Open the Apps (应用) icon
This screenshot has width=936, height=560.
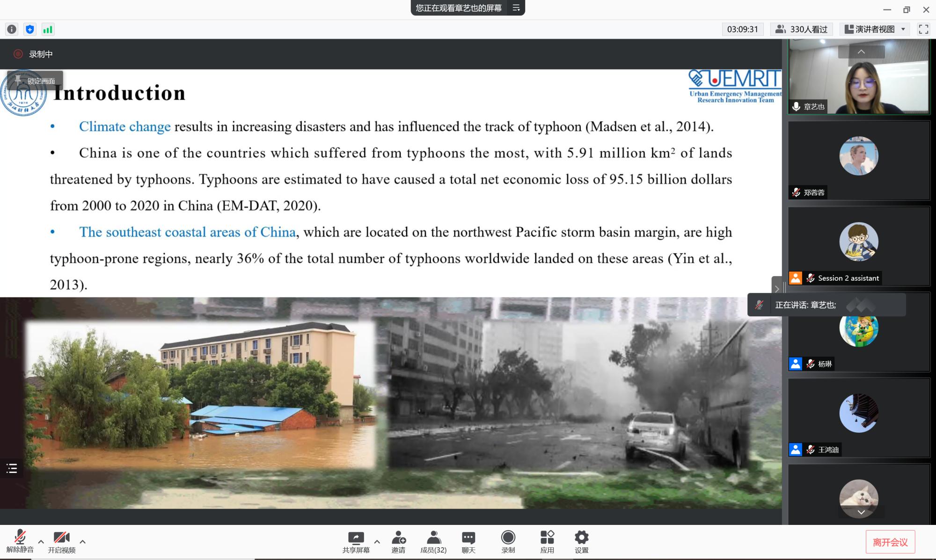pyautogui.click(x=547, y=542)
